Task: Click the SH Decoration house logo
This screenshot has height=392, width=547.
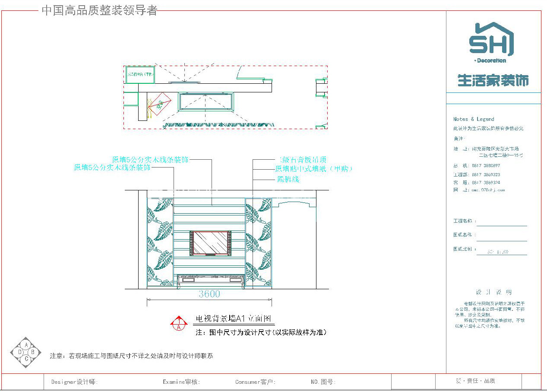Action: 492,41
